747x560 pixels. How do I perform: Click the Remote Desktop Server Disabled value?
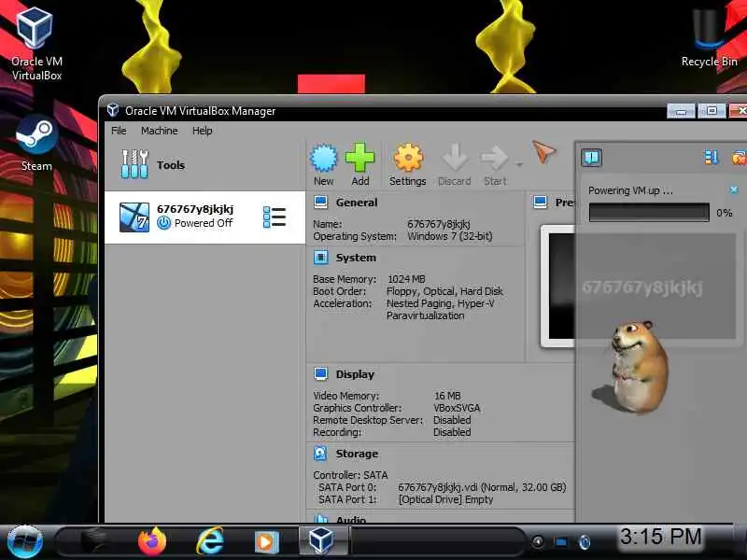[452, 420]
